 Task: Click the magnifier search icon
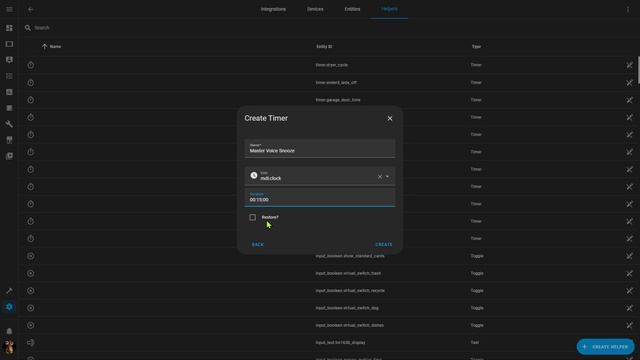click(x=28, y=28)
